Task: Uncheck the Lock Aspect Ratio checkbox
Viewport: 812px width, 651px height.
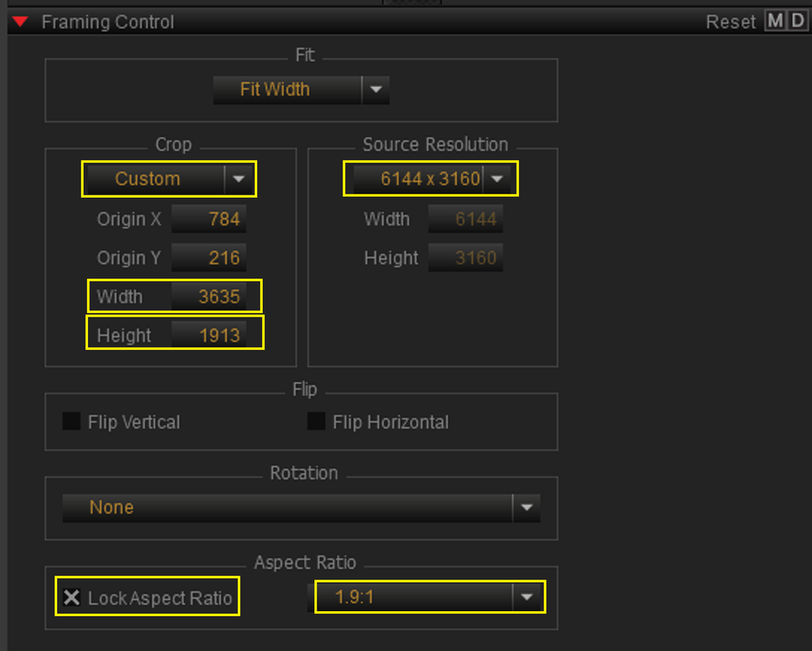Action: tap(72, 597)
